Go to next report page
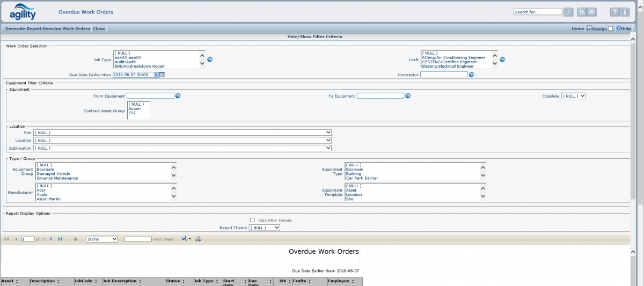The height and width of the screenshot is (286, 644). click(x=51, y=239)
